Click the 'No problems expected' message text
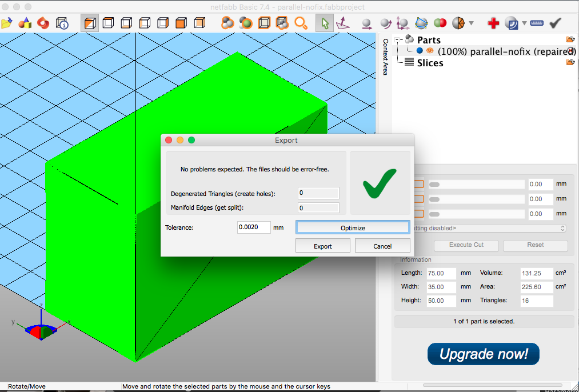Viewport: 579px width, 392px height. tap(254, 169)
